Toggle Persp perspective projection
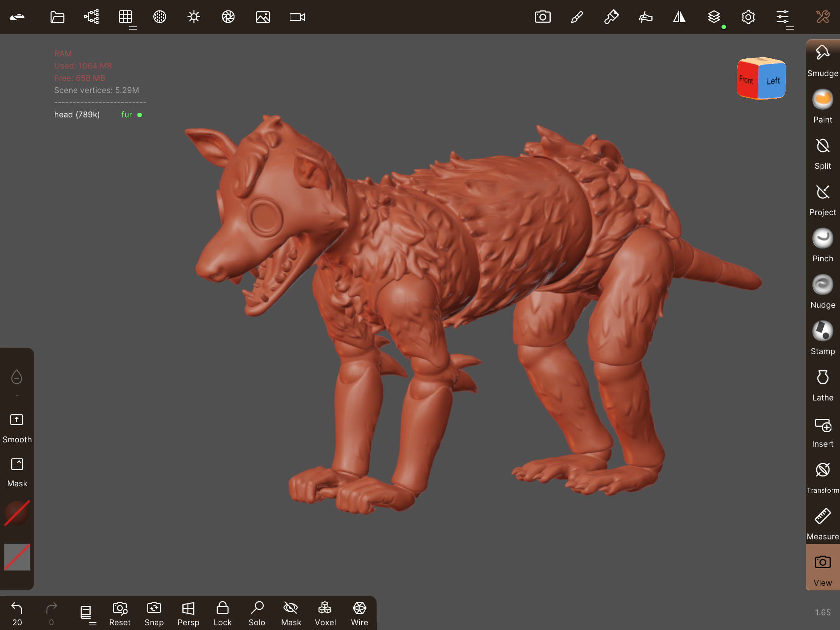 (188, 613)
